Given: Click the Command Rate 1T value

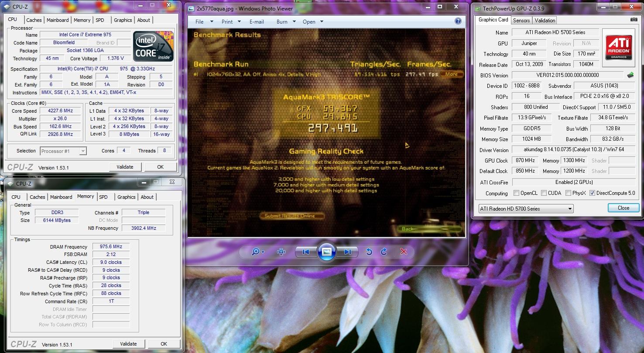Looking at the screenshot, I should click(x=111, y=301).
